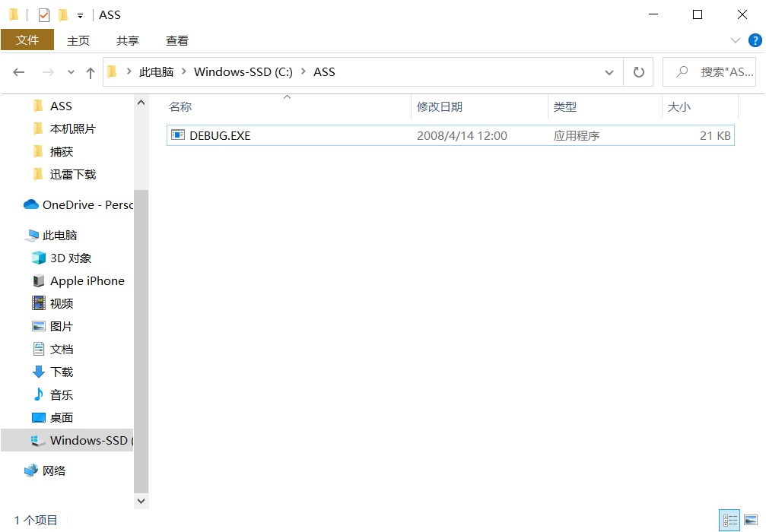Click the search box for ASS
Viewport: 766px width, 532px height.
coord(710,72)
